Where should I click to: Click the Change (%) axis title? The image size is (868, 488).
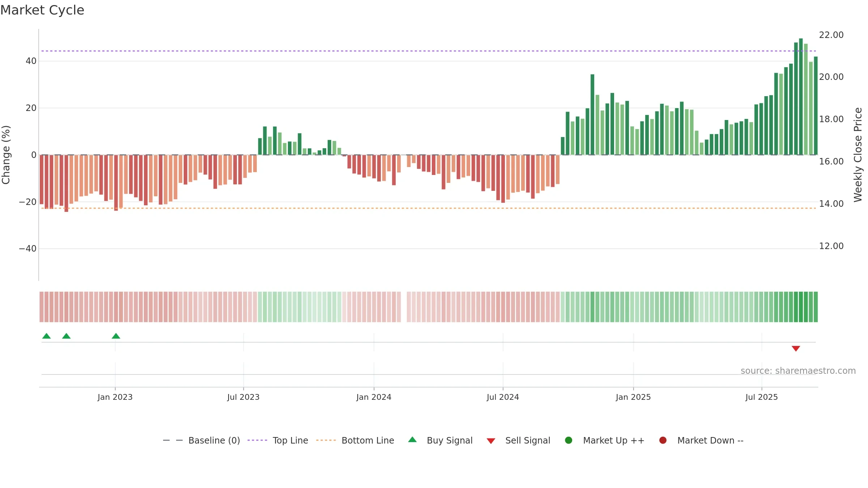pyautogui.click(x=6, y=155)
